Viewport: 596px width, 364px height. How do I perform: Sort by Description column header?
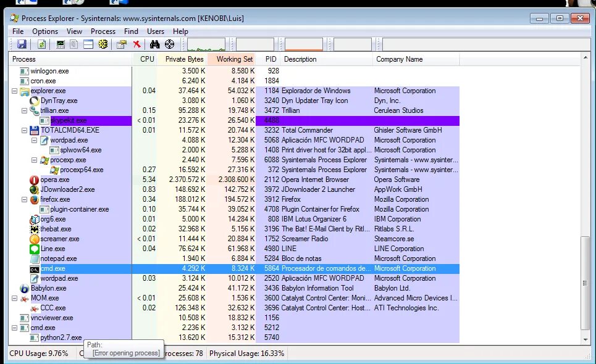tap(327, 59)
